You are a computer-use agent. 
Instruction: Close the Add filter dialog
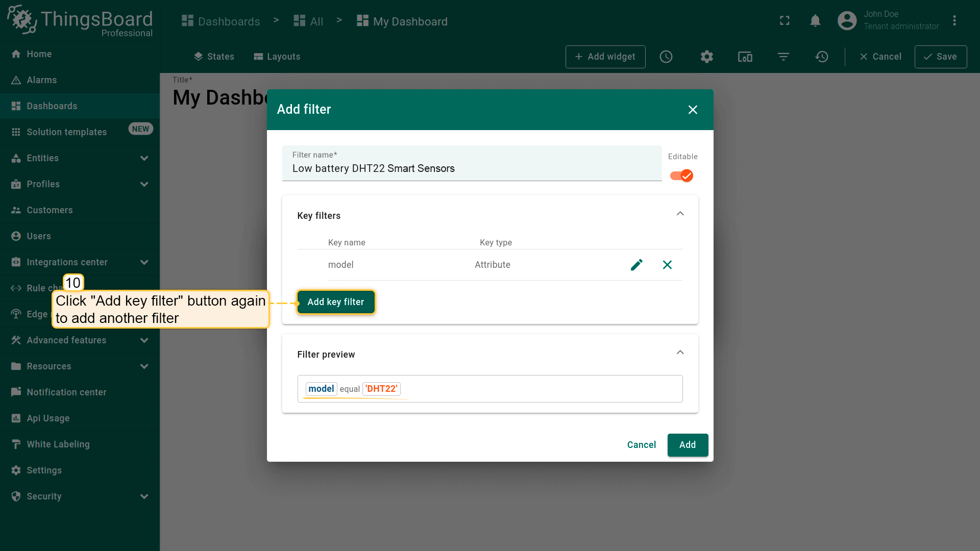(693, 110)
